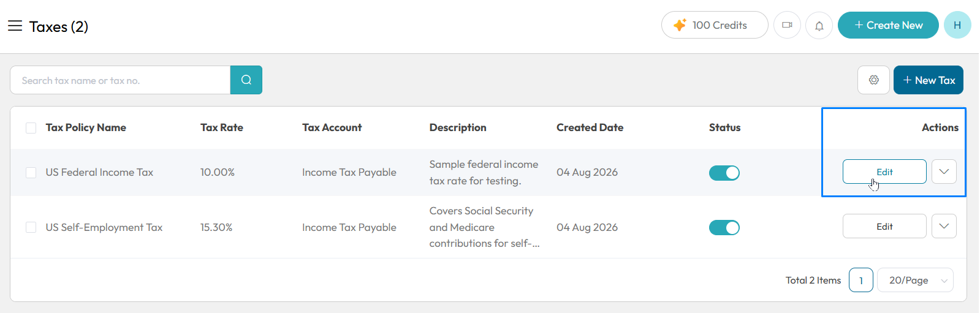Screen dimensions: 980x313
Task: Click the search magnifier button
Action: tap(246, 80)
